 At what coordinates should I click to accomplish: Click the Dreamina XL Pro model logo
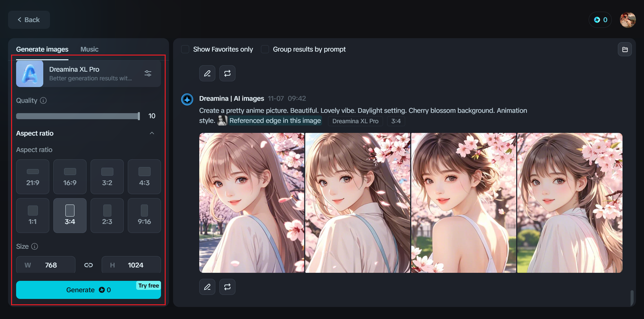[30, 73]
